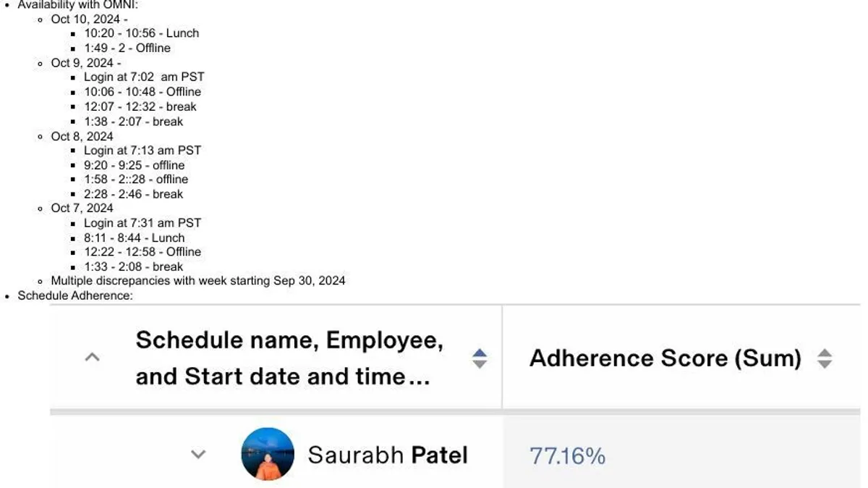Click the Saurabh Patel name label

coord(388,455)
